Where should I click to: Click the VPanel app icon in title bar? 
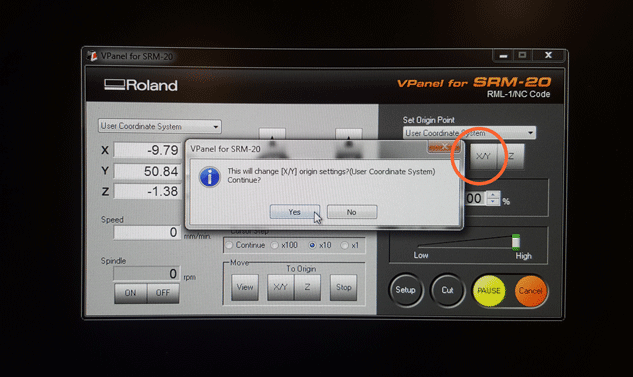tap(92, 56)
